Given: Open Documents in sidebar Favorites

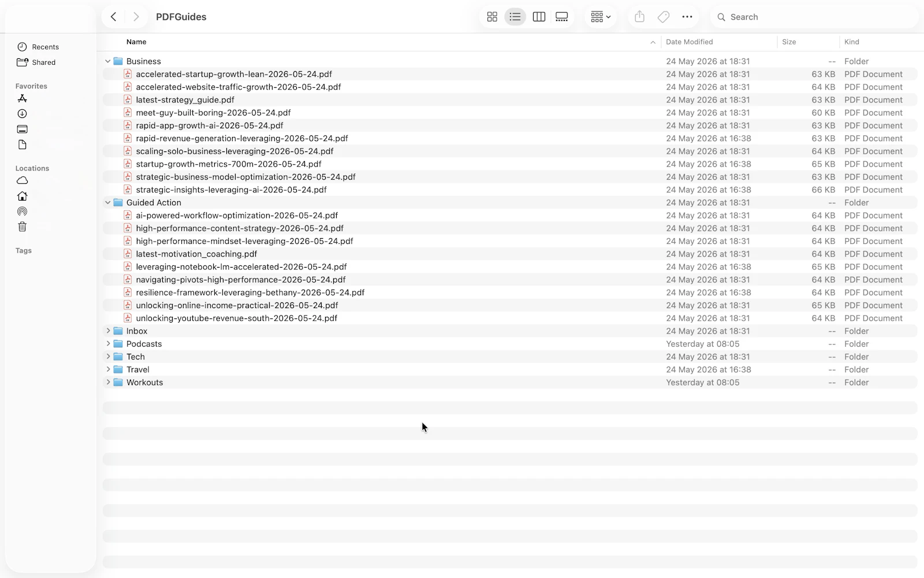Looking at the screenshot, I should (x=23, y=144).
